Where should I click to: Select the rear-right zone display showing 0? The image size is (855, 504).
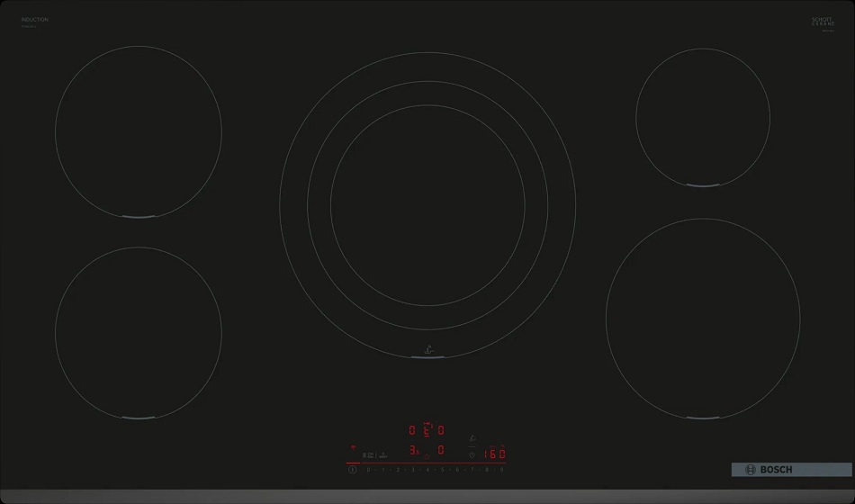coord(441,430)
